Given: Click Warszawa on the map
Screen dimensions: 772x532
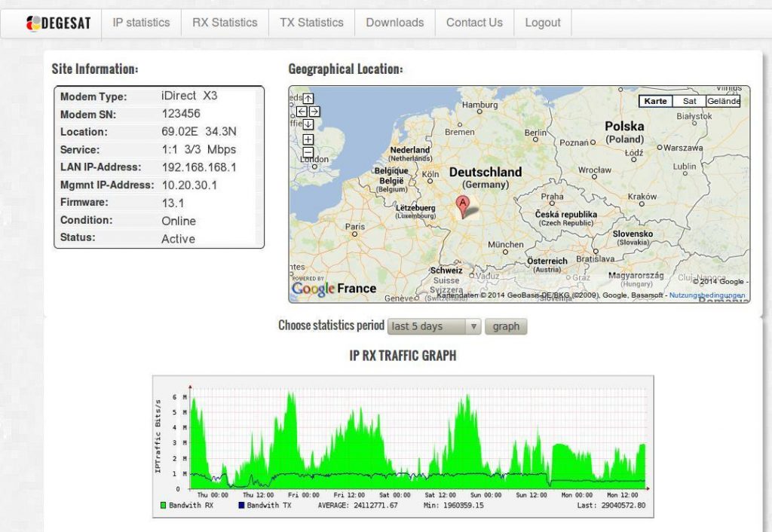Looking at the screenshot, I should [x=683, y=148].
